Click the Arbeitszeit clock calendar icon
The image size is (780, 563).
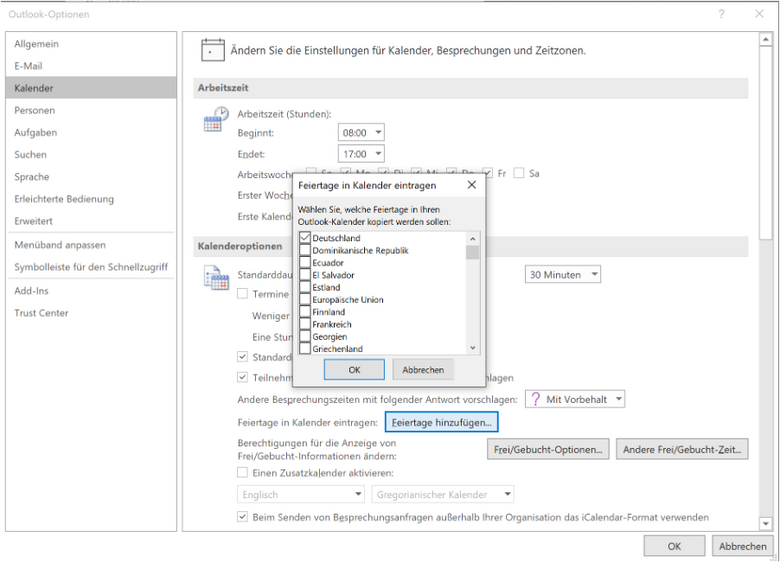pyautogui.click(x=216, y=119)
